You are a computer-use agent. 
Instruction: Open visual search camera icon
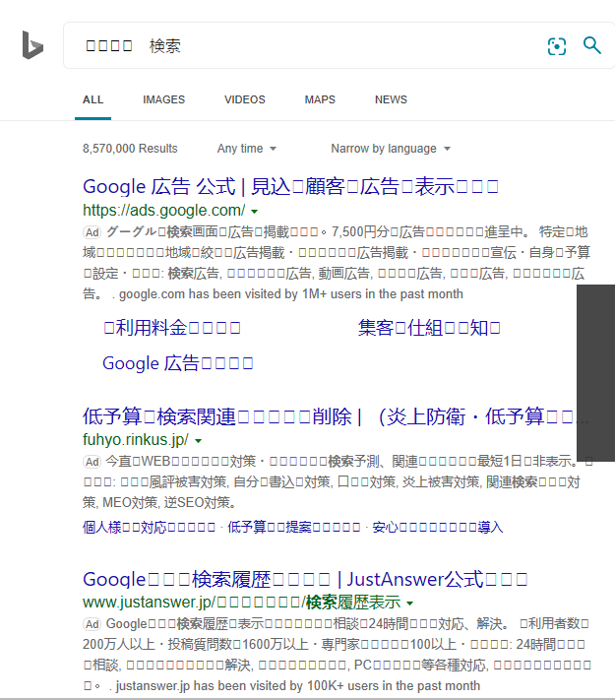point(557,46)
